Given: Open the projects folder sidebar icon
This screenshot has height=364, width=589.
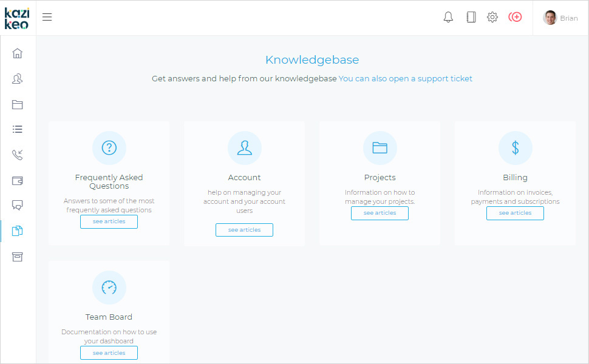Looking at the screenshot, I should pyautogui.click(x=17, y=104).
